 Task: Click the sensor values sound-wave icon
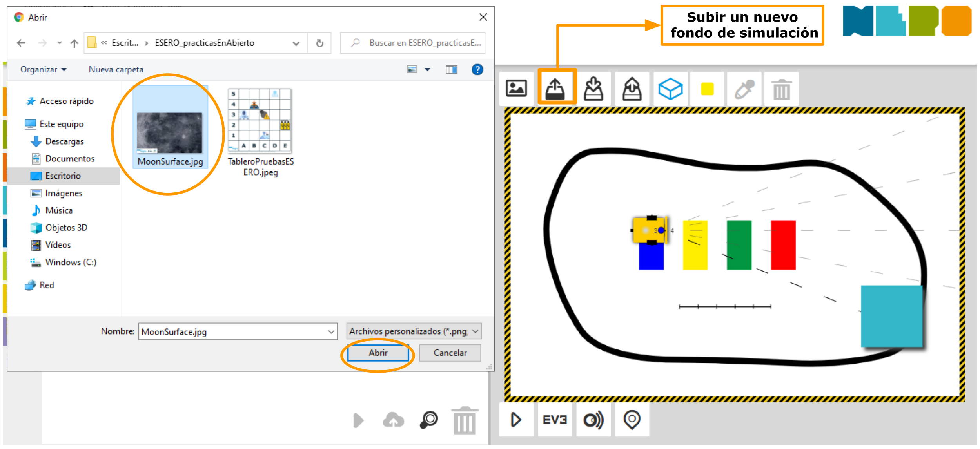pyautogui.click(x=593, y=420)
